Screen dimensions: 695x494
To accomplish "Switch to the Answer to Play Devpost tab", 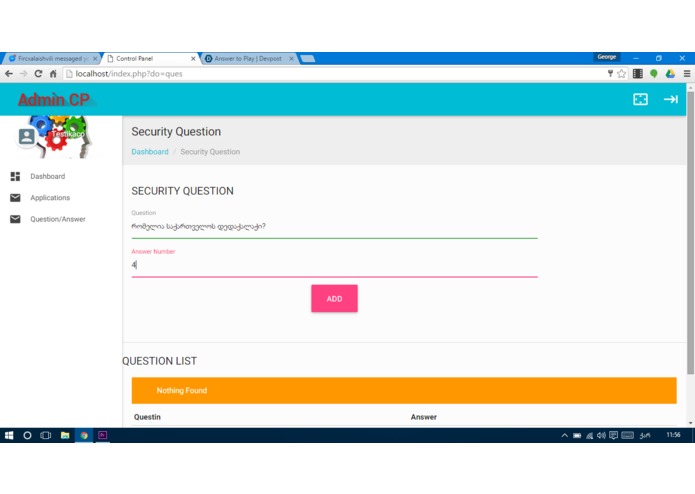I will click(249, 58).
